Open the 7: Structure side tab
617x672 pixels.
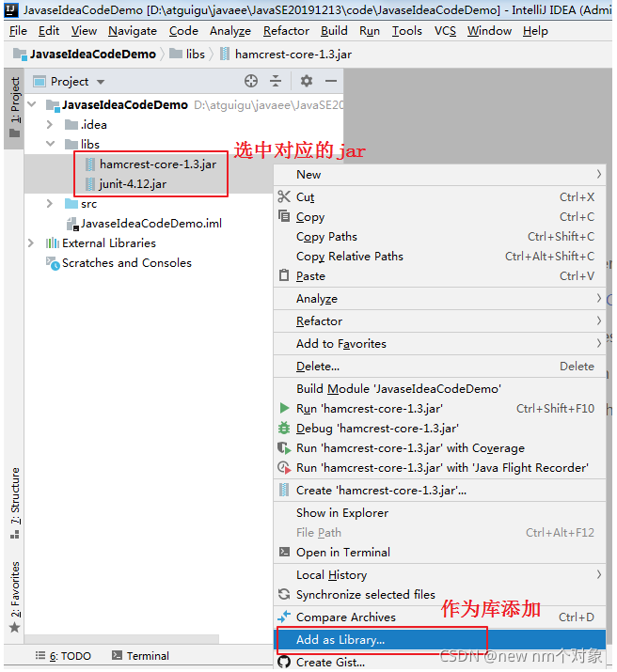14,503
